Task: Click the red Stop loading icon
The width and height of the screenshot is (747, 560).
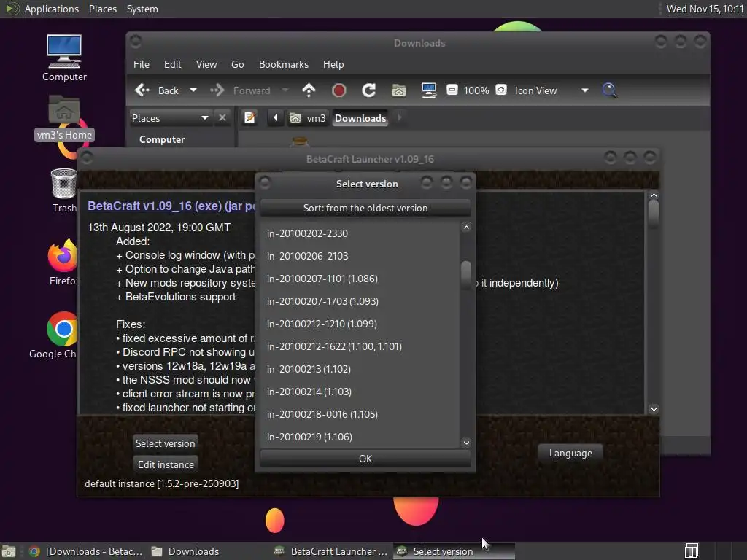Action: point(338,90)
